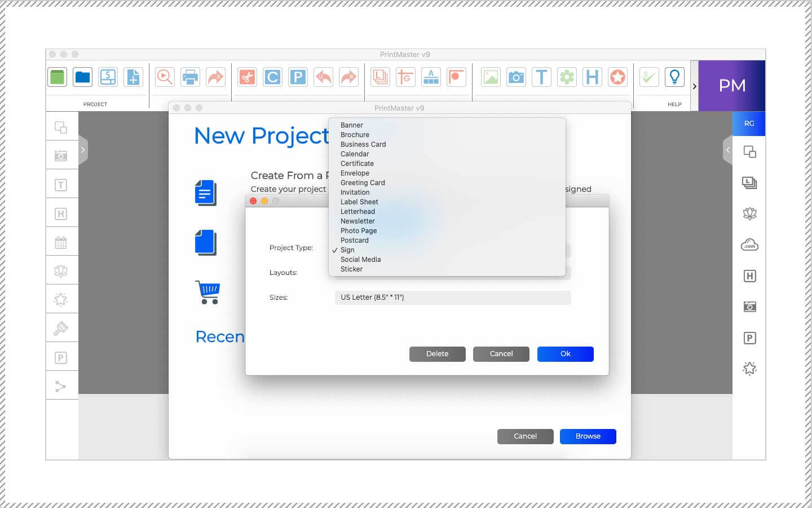Screen dimensions: 812x508
Task: Click the left sidebar paintbrush icon
Action: coord(61,329)
